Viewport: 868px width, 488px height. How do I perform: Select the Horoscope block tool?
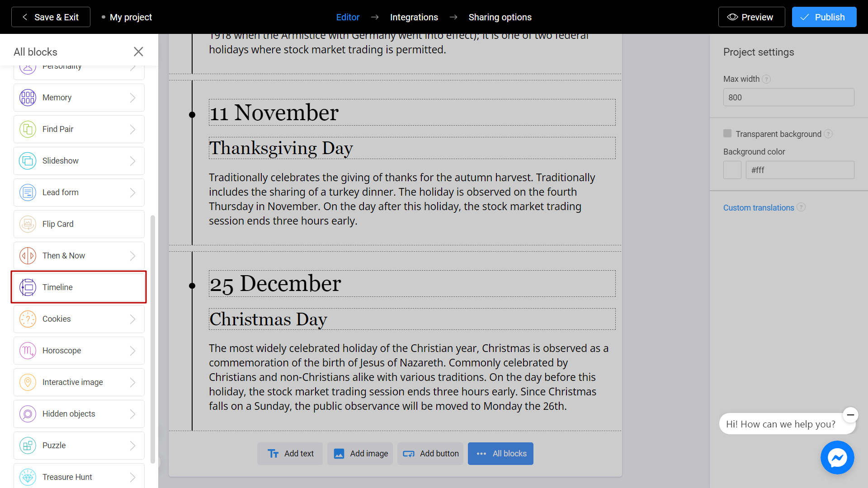coord(78,350)
